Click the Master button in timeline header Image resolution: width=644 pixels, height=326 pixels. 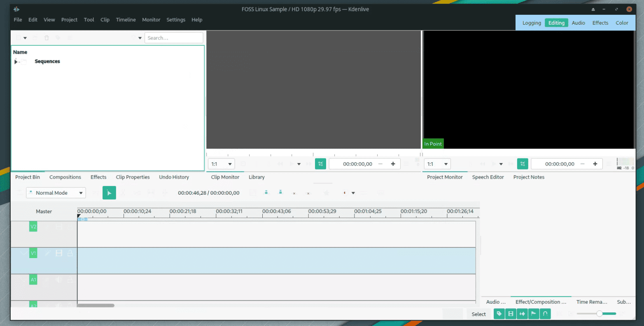click(x=44, y=212)
